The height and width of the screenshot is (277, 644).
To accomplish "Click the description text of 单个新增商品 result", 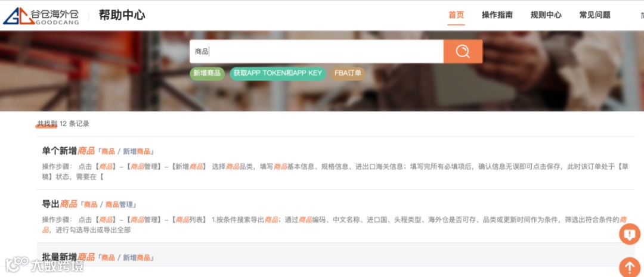I will (x=336, y=172).
